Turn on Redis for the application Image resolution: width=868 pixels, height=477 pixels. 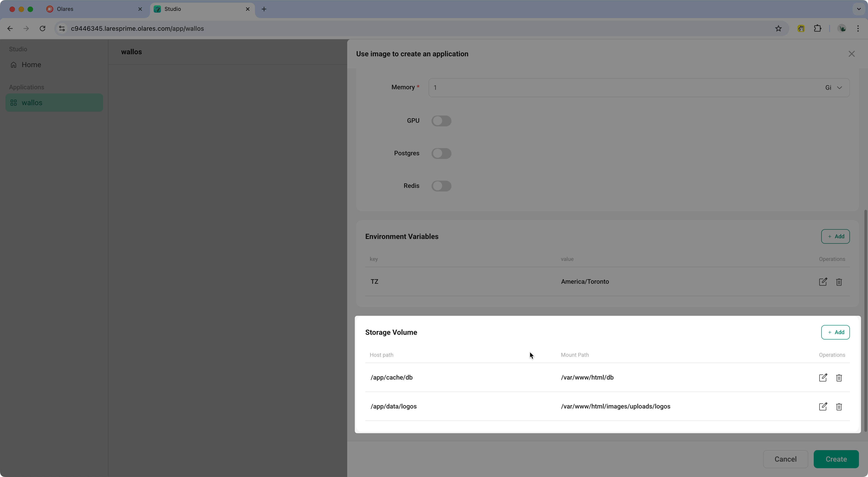tap(441, 186)
